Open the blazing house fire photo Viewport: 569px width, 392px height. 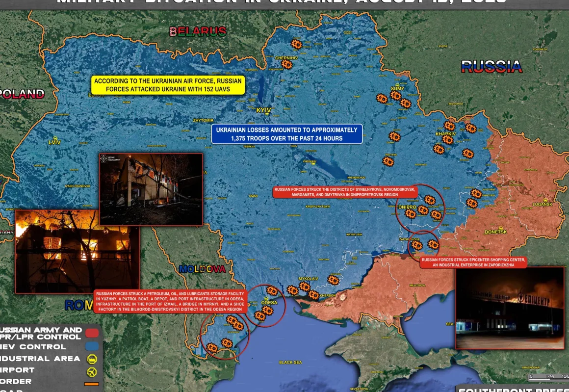[77, 251]
